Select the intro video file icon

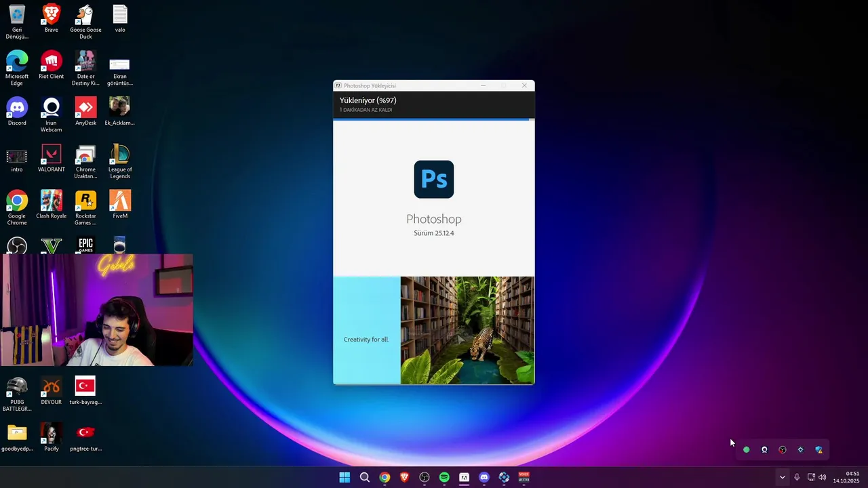tap(17, 157)
